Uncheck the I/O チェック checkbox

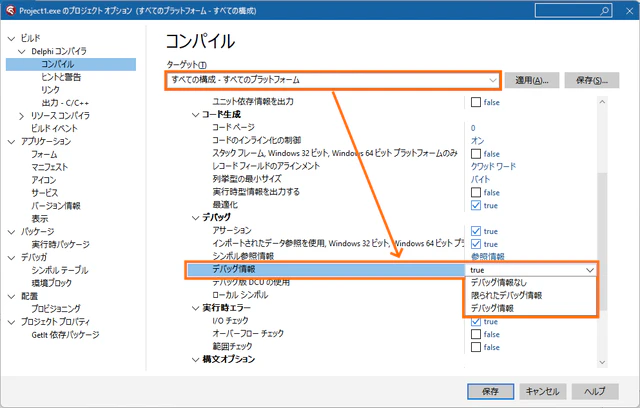tap(476, 322)
